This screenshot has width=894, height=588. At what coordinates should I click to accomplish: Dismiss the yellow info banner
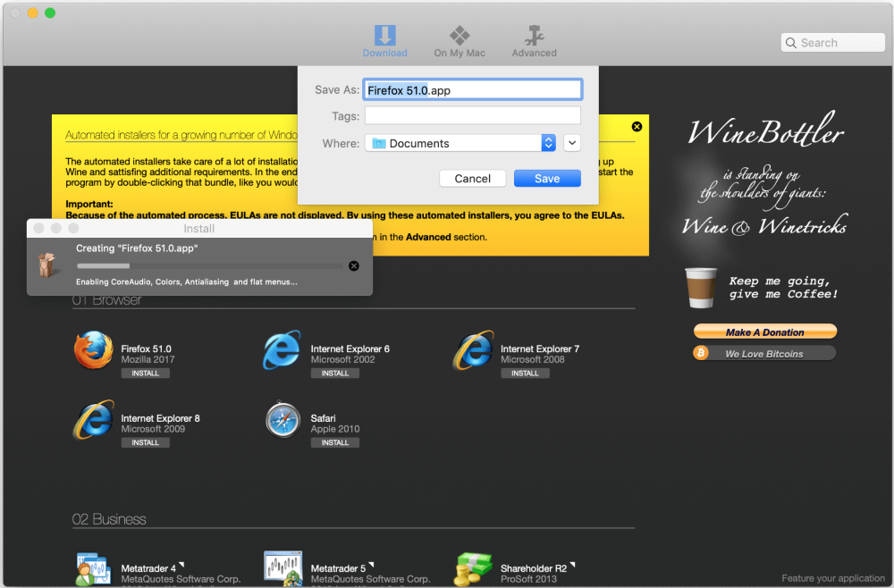pos(637,127)
